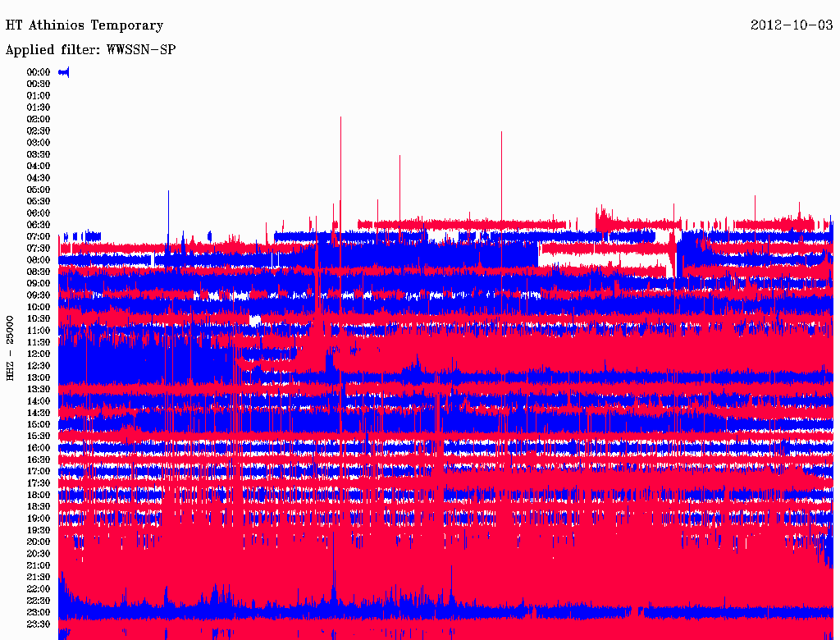Click the 04:00 time label
Screen dimensions: 840x640
[x=39, y=167]
